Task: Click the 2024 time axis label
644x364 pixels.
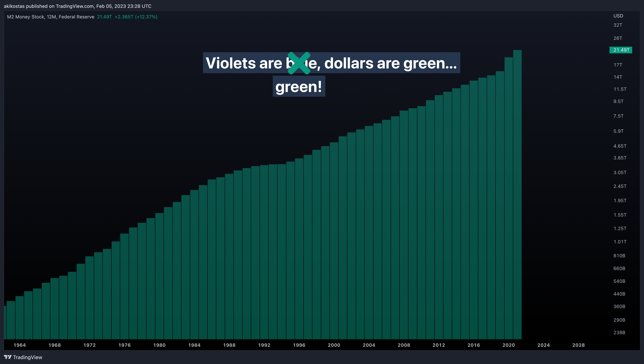Action: 544,345
